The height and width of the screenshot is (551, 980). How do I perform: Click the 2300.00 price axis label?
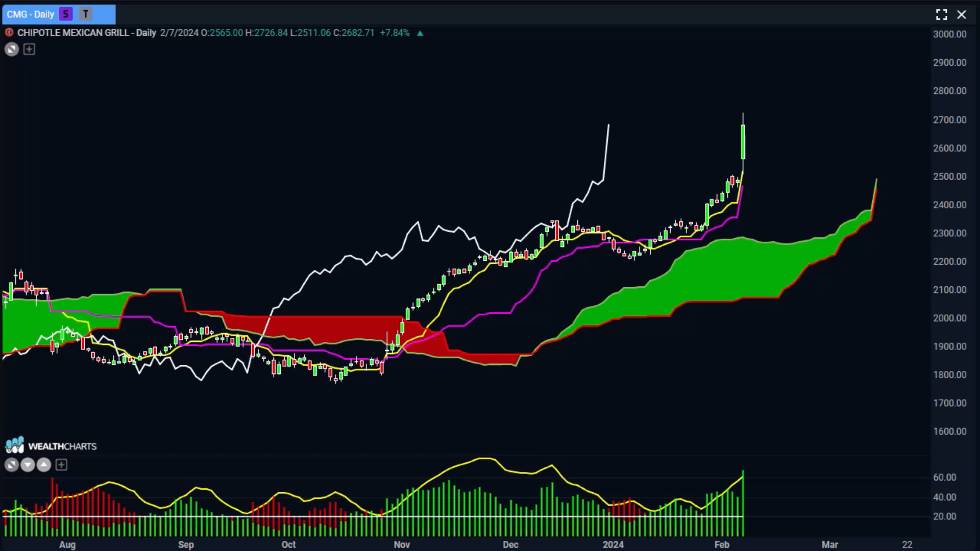click(950, 233)
